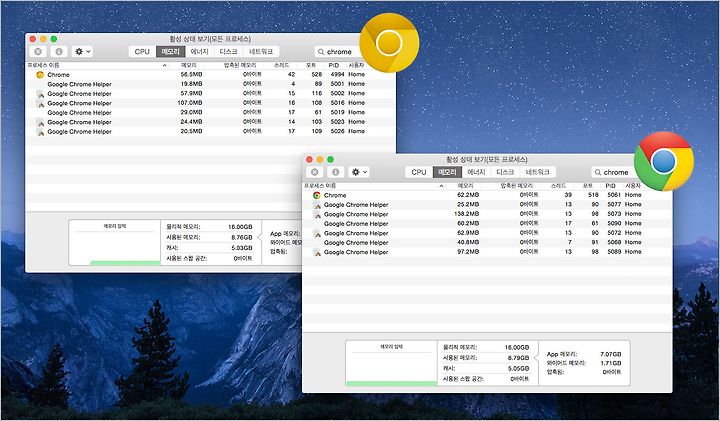Select the 메모리 tab in the front window
The image size is (720, 421).
click(447, 172)
